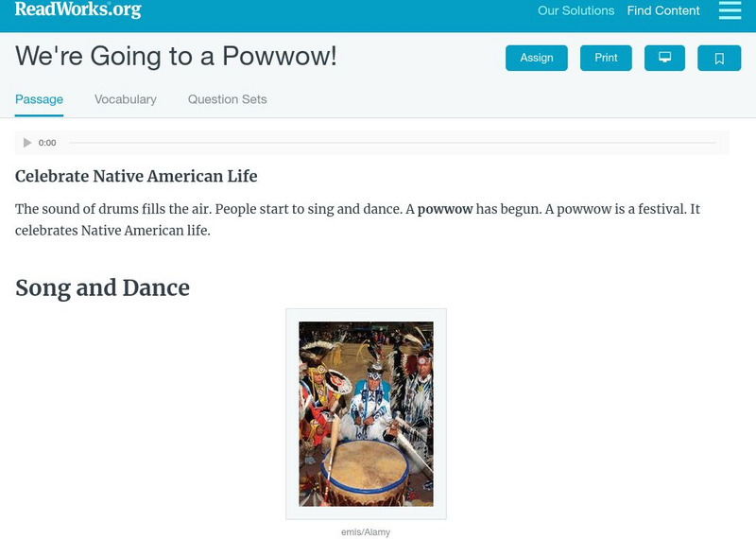Bookmark this passage with the bookmark icon
The width and height of the screenshot is (756, 539).
(x=719, y=58)
